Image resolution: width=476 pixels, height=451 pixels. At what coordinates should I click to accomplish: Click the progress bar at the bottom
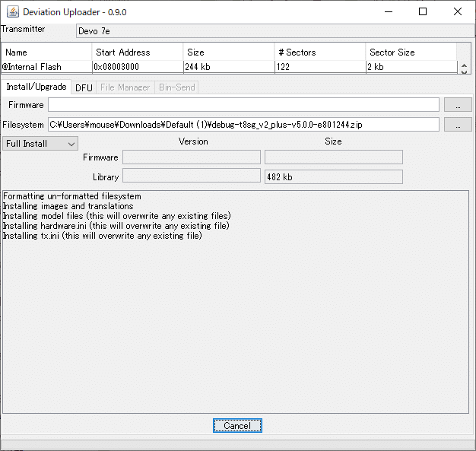(237, 443)
